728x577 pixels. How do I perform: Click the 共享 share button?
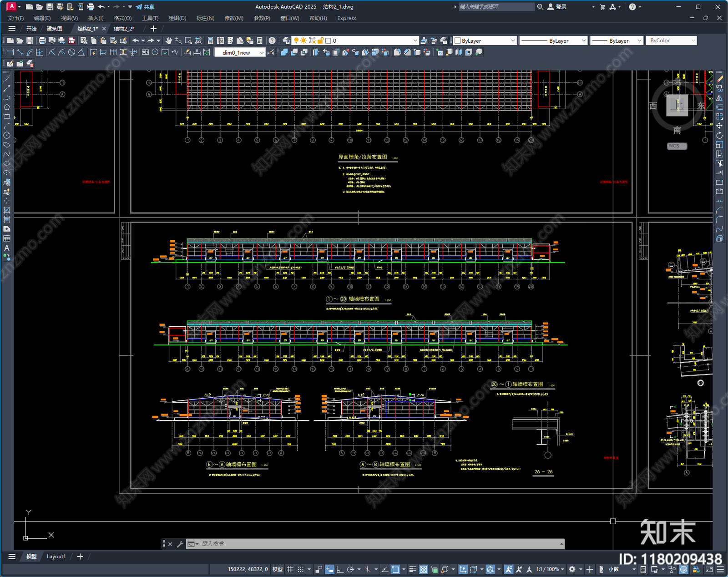coord(145,7)
